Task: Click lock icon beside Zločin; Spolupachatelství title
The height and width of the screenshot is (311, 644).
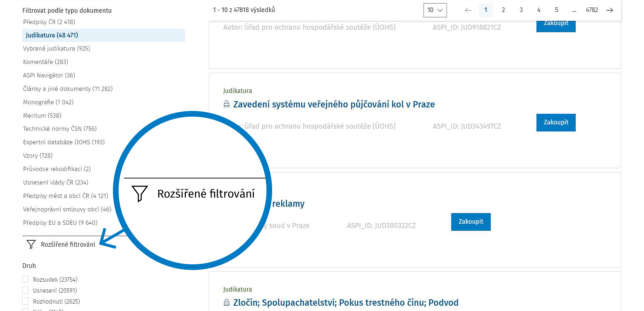Action: coord(226,303)
